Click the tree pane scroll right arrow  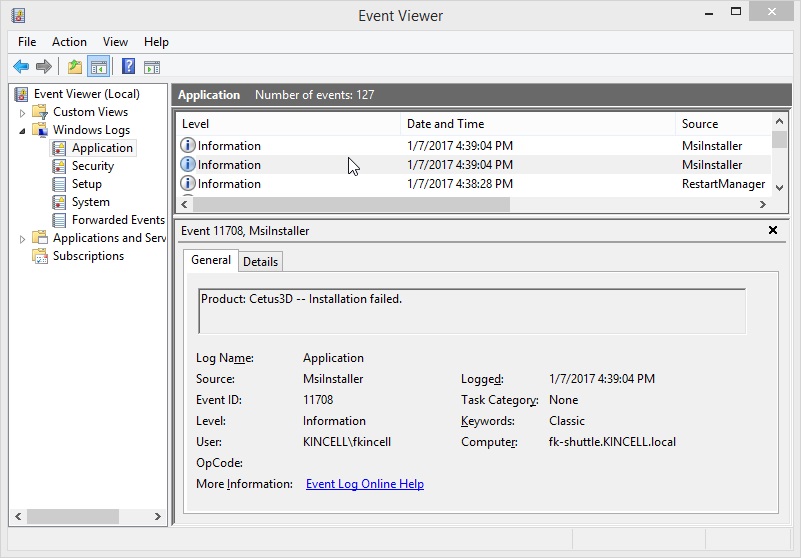point(158,517)
